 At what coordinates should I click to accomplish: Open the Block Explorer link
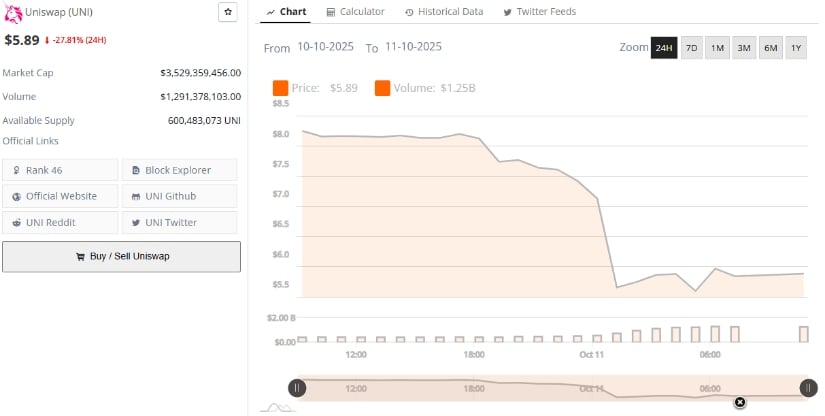(179, 170)
